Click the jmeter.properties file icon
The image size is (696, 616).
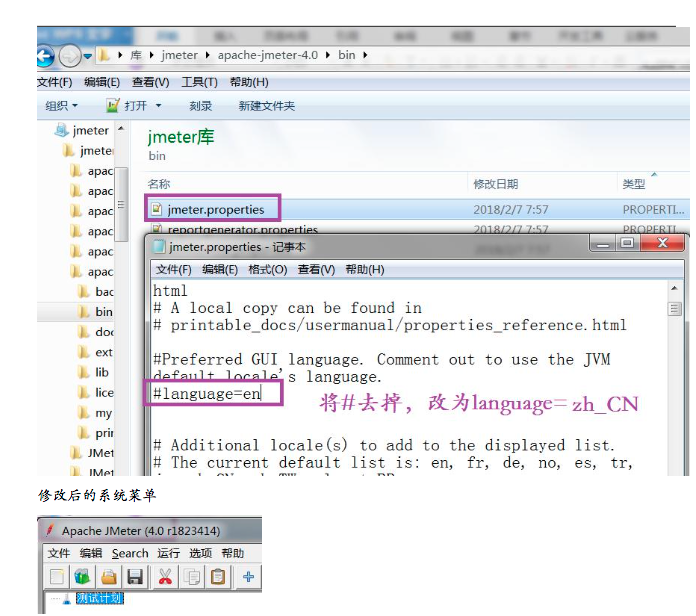pos(156,209)
